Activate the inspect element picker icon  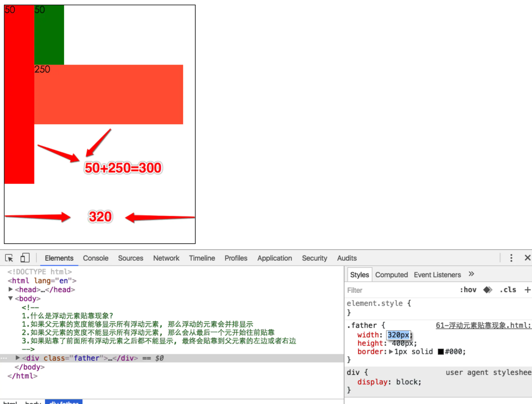pos(9,258)
